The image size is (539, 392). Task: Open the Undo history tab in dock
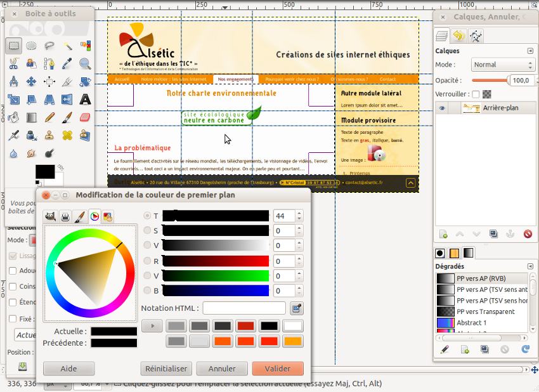[x=458, y=36]
